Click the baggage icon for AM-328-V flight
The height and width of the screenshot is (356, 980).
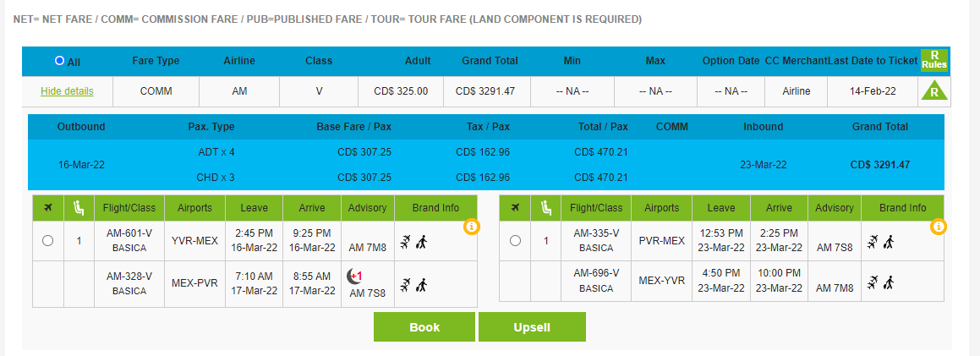click(x=422, y=283)
